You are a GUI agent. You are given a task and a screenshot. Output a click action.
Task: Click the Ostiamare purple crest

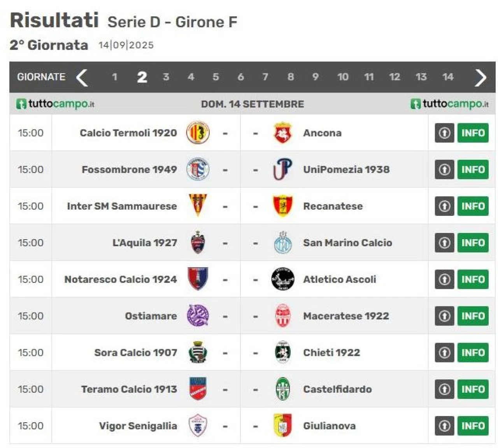(x=198, y=316)
